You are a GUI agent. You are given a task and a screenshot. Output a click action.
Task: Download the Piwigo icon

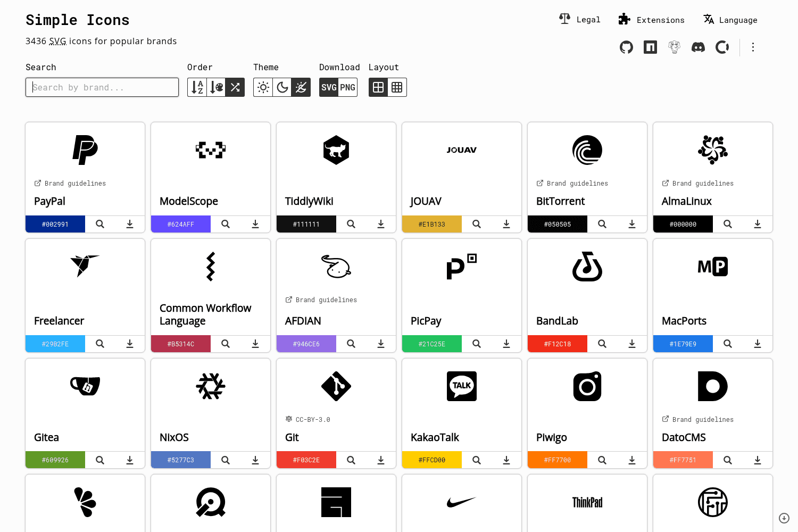point(632,460)
